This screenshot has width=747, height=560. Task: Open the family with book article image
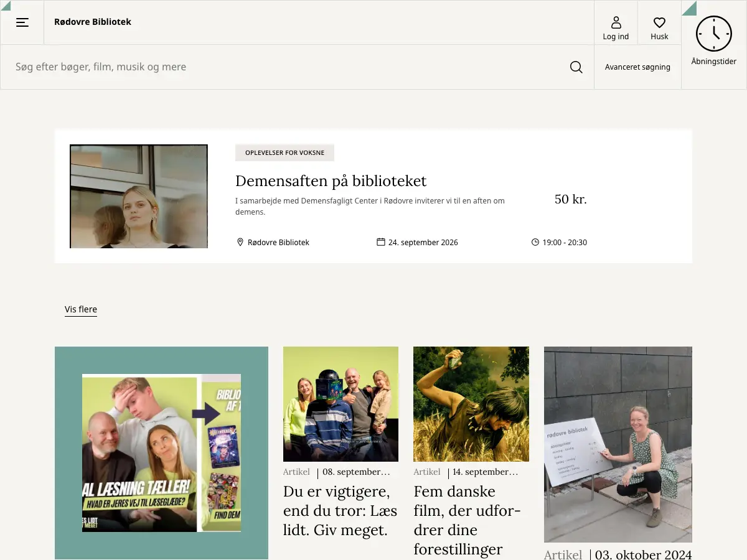[x=341, y=404]
